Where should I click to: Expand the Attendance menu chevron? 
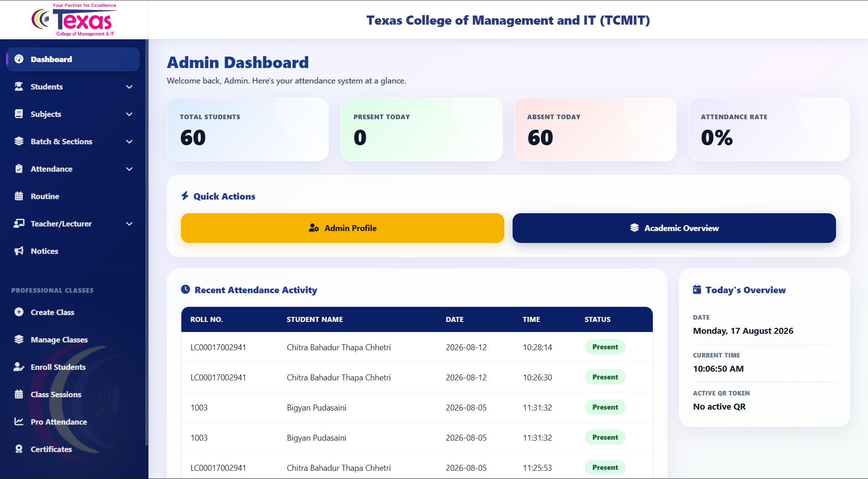[129, 169]
